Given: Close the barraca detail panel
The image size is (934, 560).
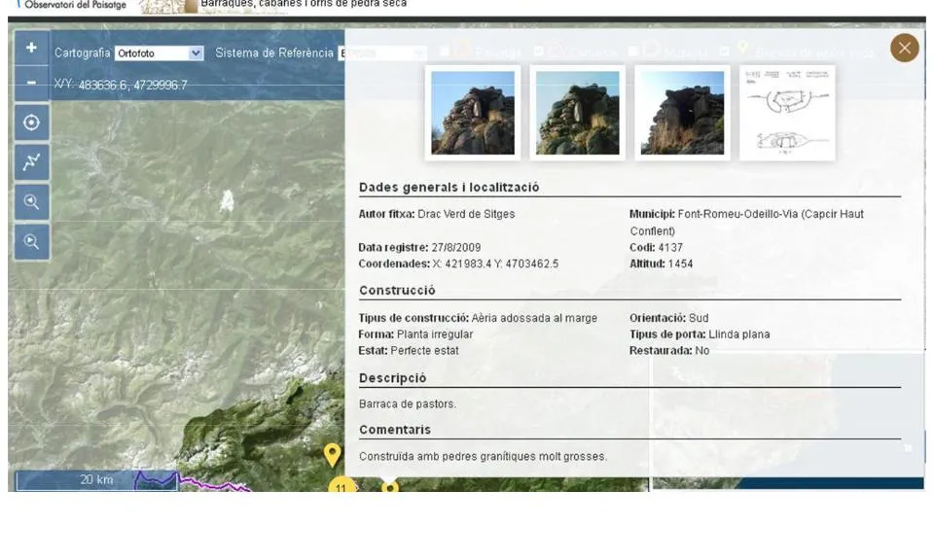Looking at the screenshot, I should click(x=904, y=48).
